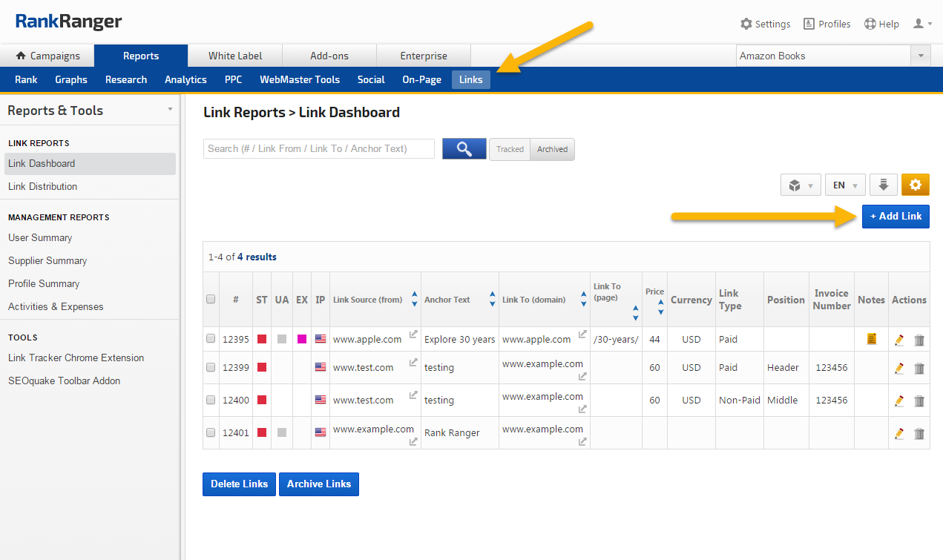
Task: Open www.test.com external link icon in row 12399
Action: (413, 363)
